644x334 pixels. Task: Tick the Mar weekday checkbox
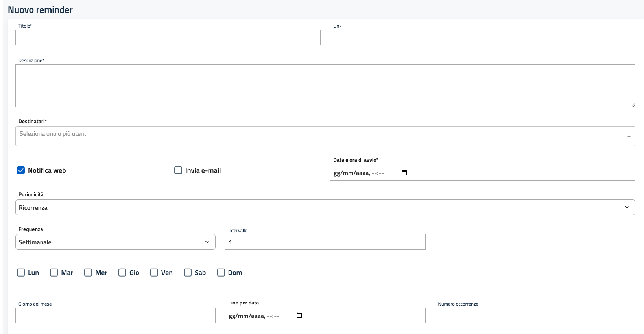pos(54,273)
